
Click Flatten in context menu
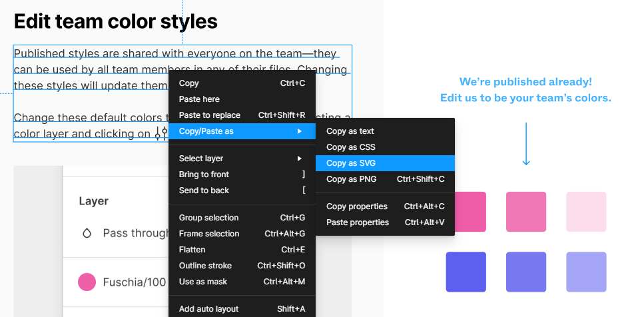[242, 250]
